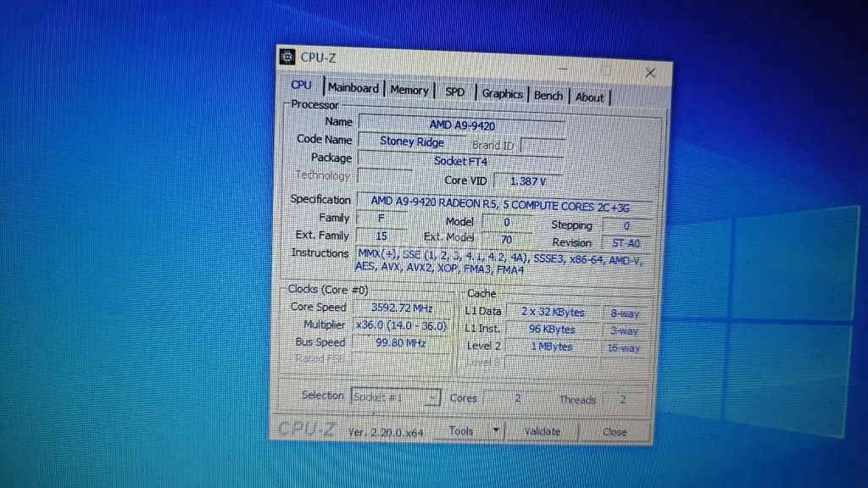Switch to the SPD tab
The image size is (868, 488).
pyautogui.click(x=455, y=91)
